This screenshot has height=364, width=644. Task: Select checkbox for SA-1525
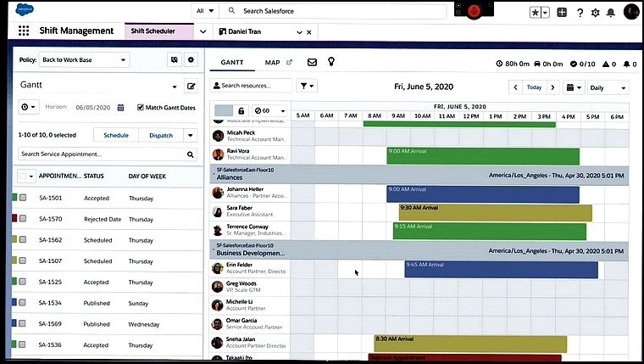[23, 282]
